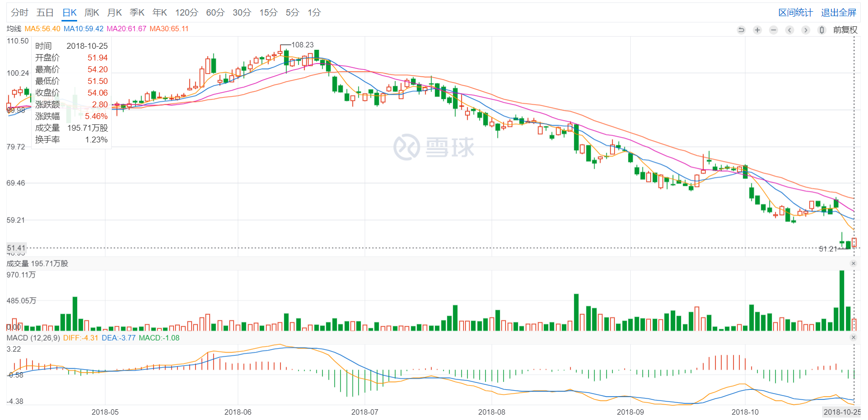The image size is (868, 420).
Task: Select the 60分 interval tab
Action: pos(215,13)
